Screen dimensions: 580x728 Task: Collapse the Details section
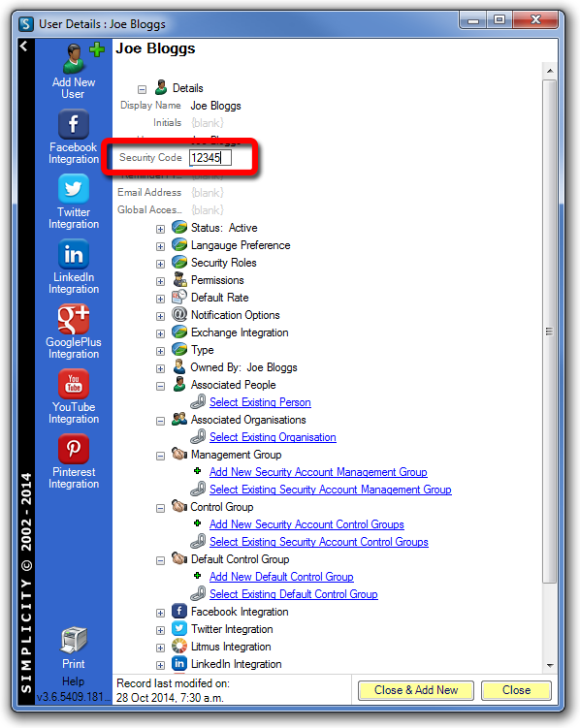143,89
